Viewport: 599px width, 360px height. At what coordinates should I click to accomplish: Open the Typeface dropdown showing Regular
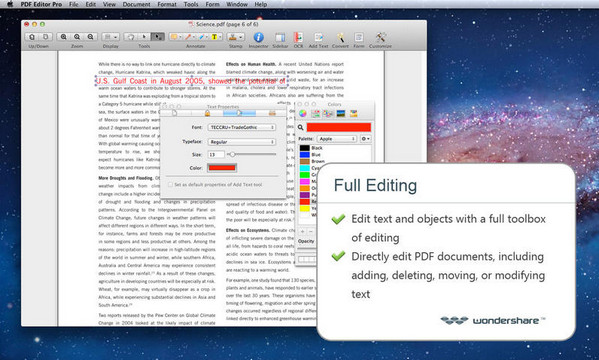241,142
